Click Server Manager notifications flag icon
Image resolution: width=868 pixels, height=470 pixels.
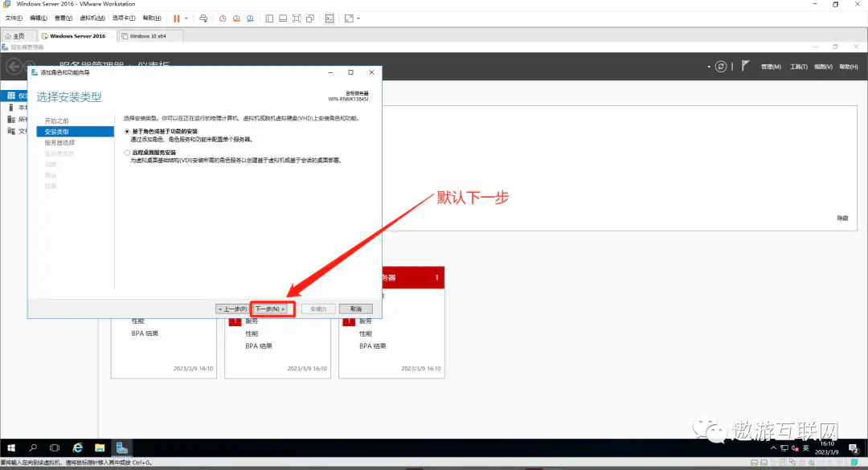tap(745, 66)
